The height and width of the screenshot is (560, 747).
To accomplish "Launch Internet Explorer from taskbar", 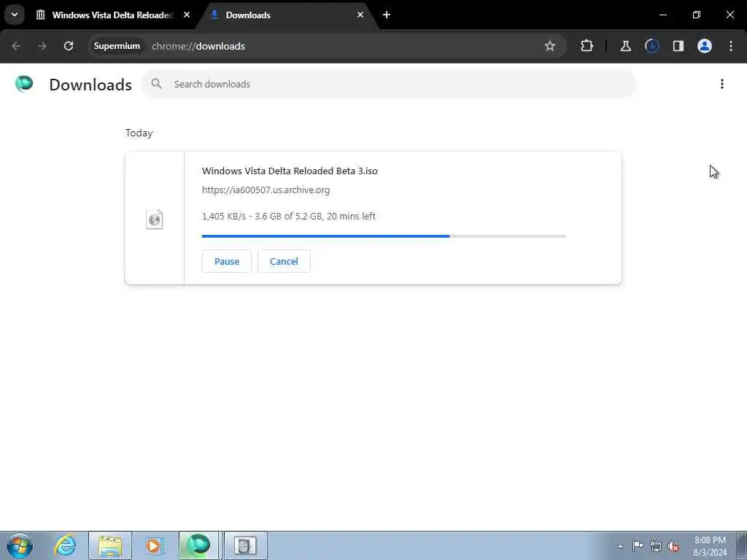I will [65, 545].
